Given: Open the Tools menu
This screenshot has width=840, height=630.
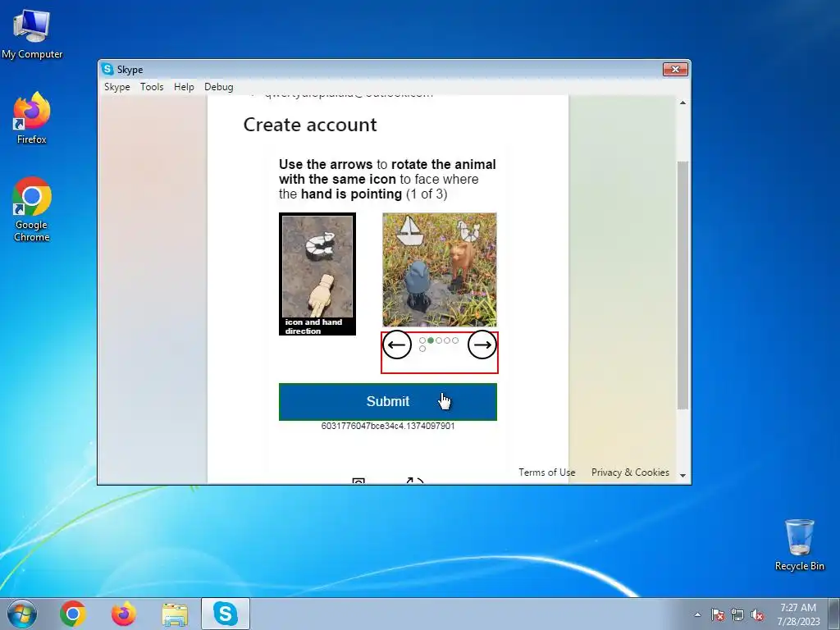Looking at the screenshot, I should point(152,87).
